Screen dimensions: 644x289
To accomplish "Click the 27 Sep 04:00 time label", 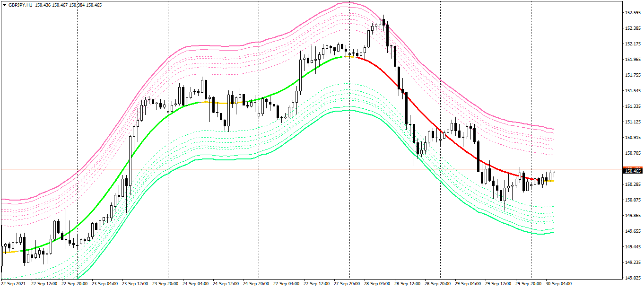I will click(x=286, y=284).
